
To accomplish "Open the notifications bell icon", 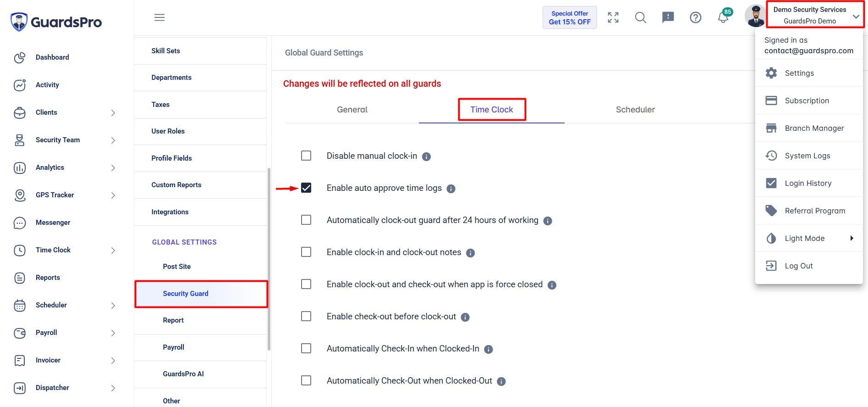I will click(x=723, y=17).
